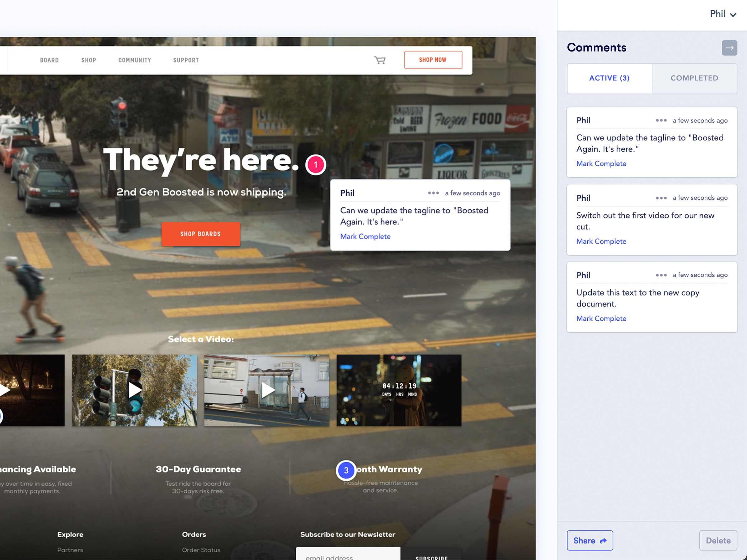
Task: Open the Phil user dropdown
Action: click(x=723, y=14)
